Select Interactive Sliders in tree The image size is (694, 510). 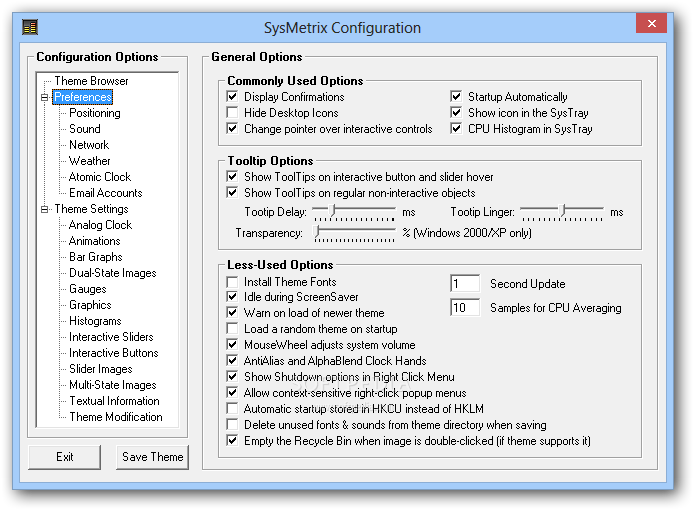pos(111,336)
